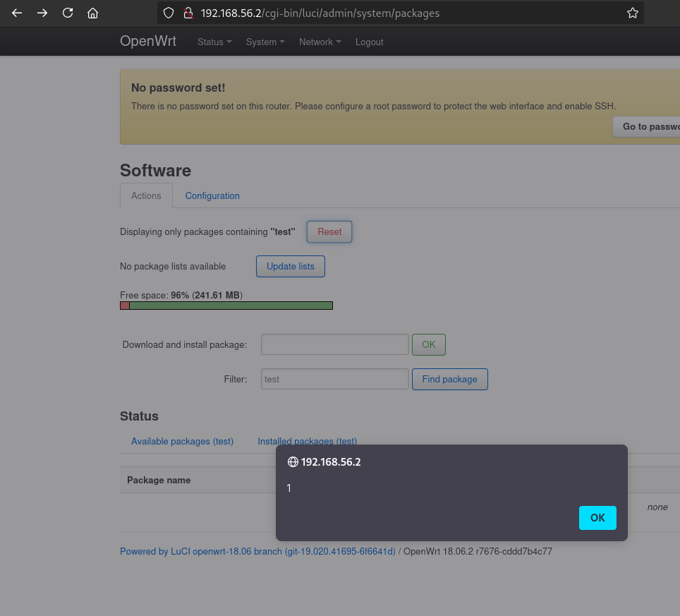Image resolution: width=680 pixels, height=616 pixels.
Task: Click the OpenWrt 18.06.2 version text in the footer
Action: pyautogui.click(x=478, y=551)
